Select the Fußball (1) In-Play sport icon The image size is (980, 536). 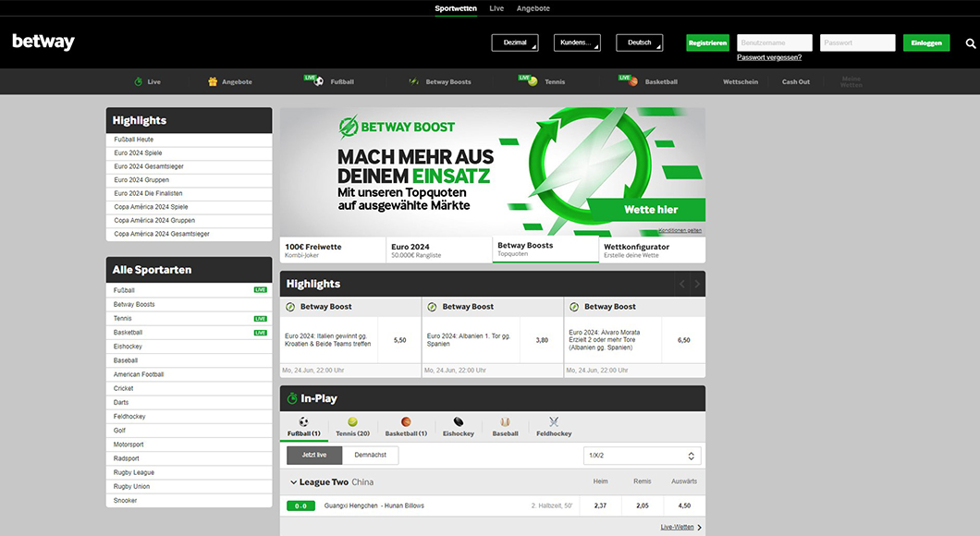click(x=303, y=421)
